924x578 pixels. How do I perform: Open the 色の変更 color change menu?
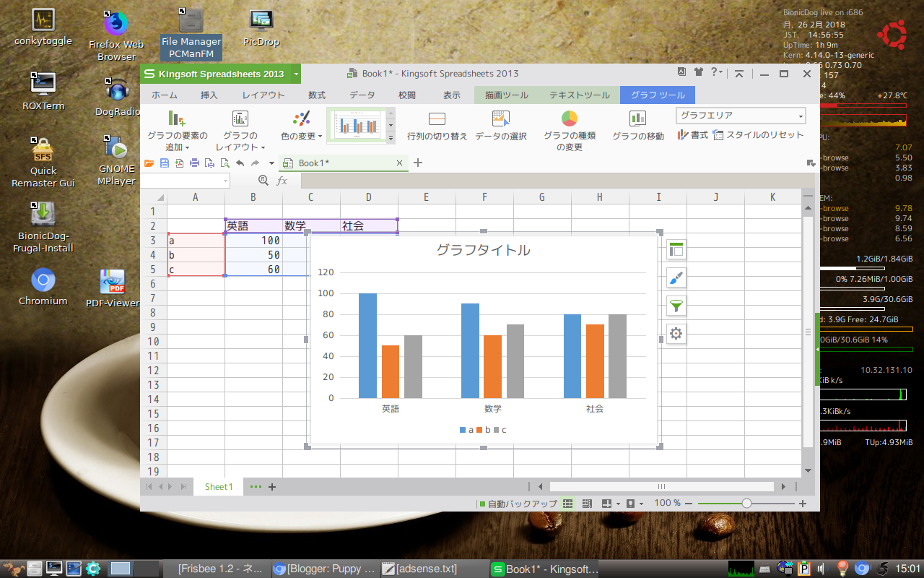click(301, 126)
